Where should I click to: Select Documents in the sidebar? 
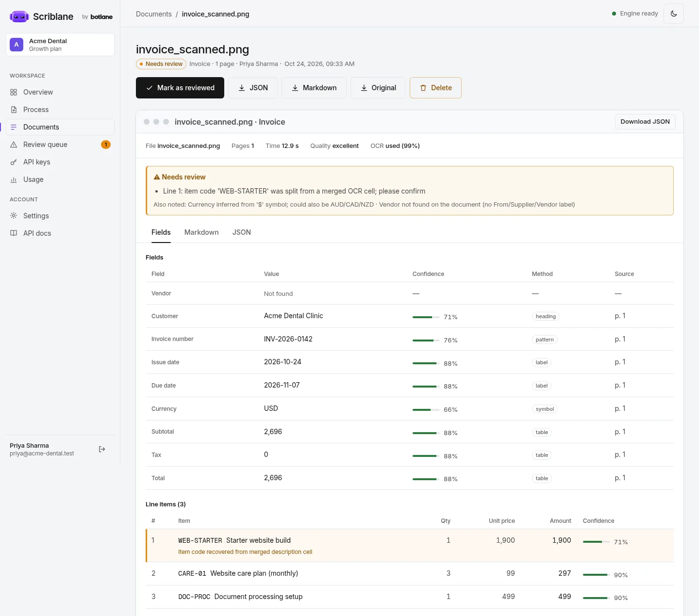(60, 127)
